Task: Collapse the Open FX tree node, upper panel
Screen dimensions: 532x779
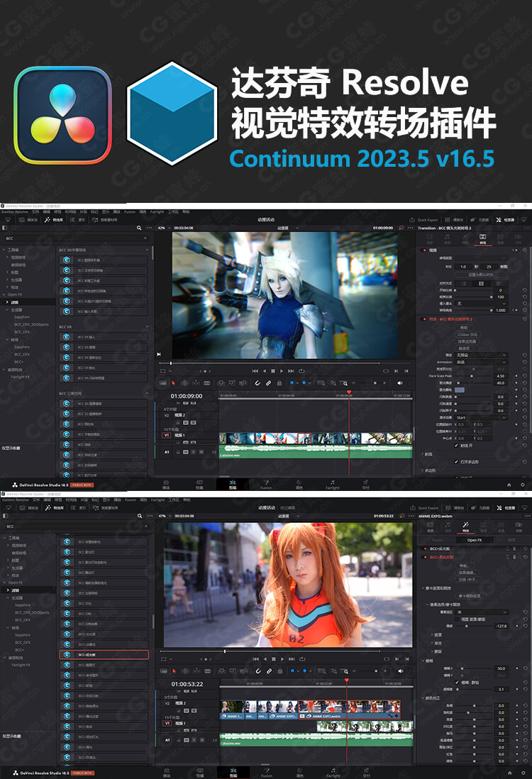Action: click(x=4, y=294)
